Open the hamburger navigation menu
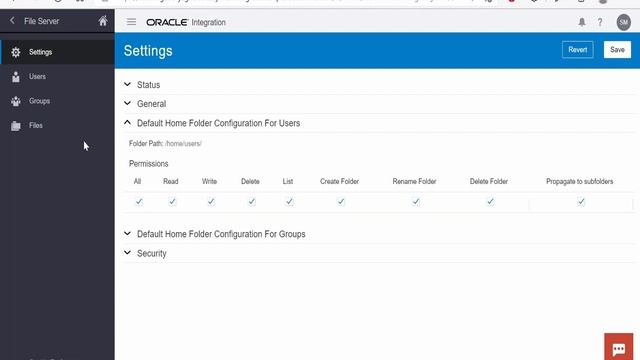Screen dimensions: 640x360 (x=131, y=22)
